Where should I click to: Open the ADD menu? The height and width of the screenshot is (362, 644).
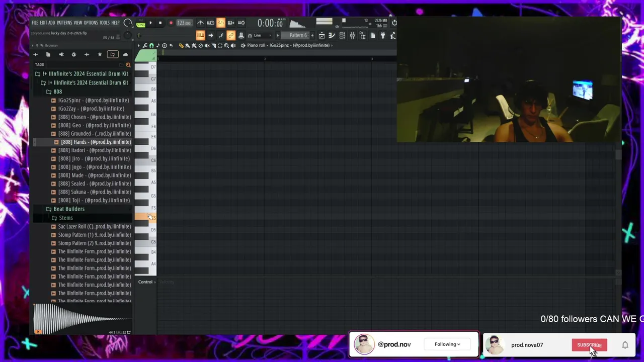coord(52,23)
